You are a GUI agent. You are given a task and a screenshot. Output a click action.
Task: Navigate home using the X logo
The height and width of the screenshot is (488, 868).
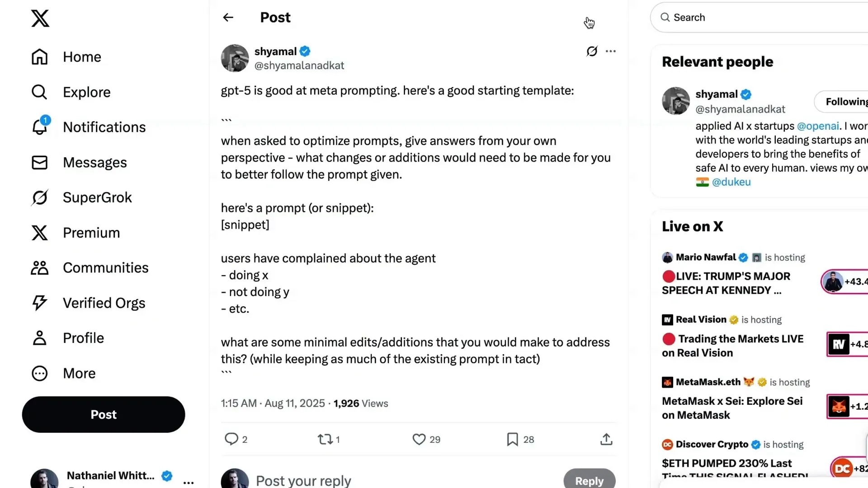click(40, 19)
